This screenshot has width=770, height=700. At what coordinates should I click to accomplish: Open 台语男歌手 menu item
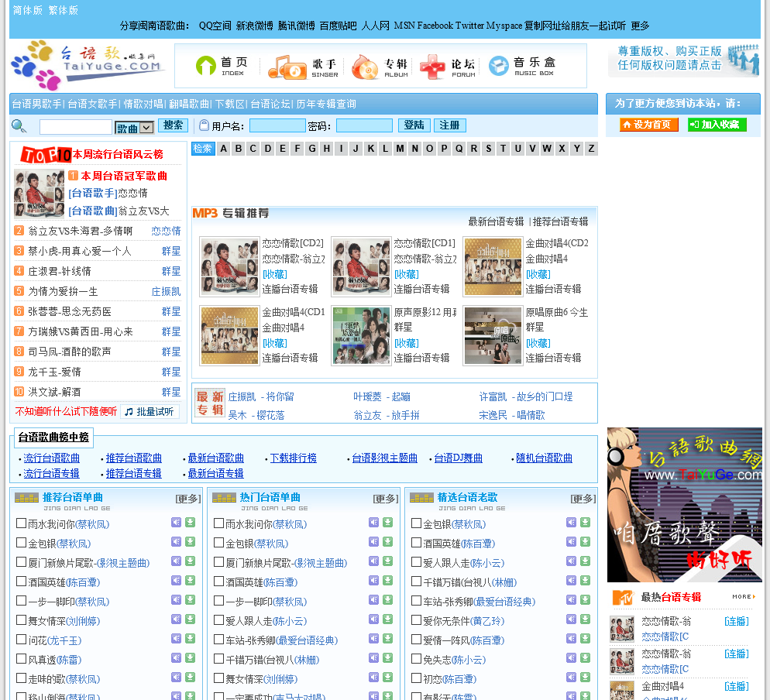(x=37, y=104)
